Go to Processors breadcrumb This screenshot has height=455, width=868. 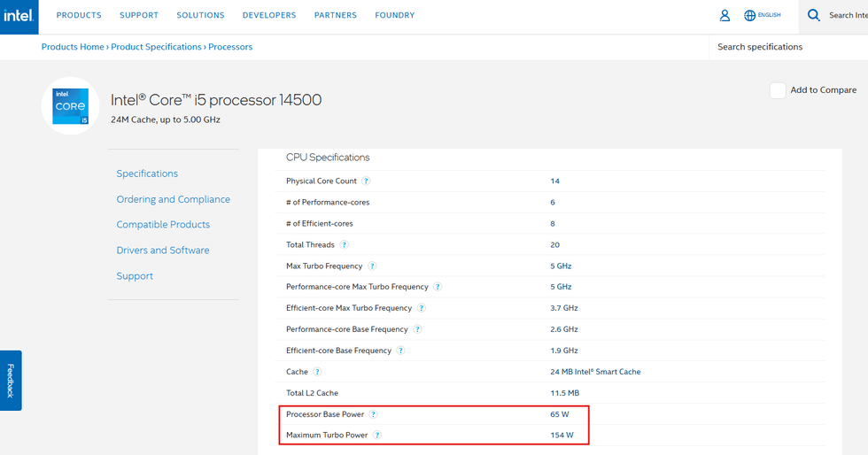pyautogui.click(x=230, y=47)
